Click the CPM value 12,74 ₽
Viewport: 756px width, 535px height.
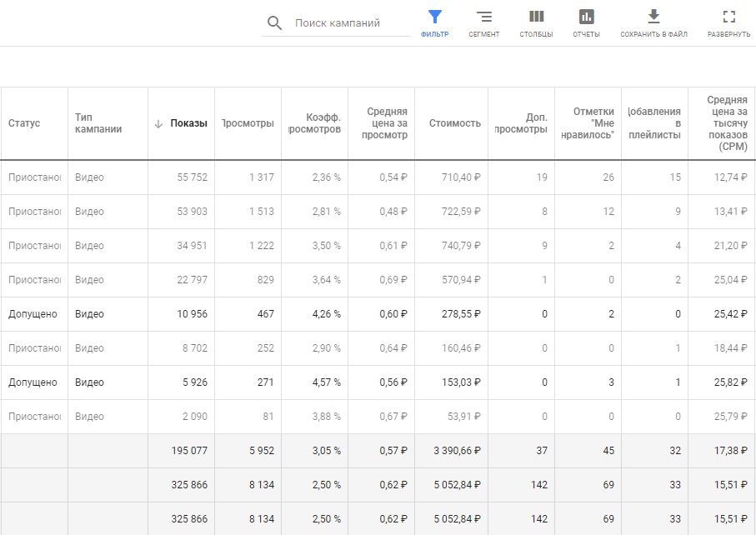730,177
